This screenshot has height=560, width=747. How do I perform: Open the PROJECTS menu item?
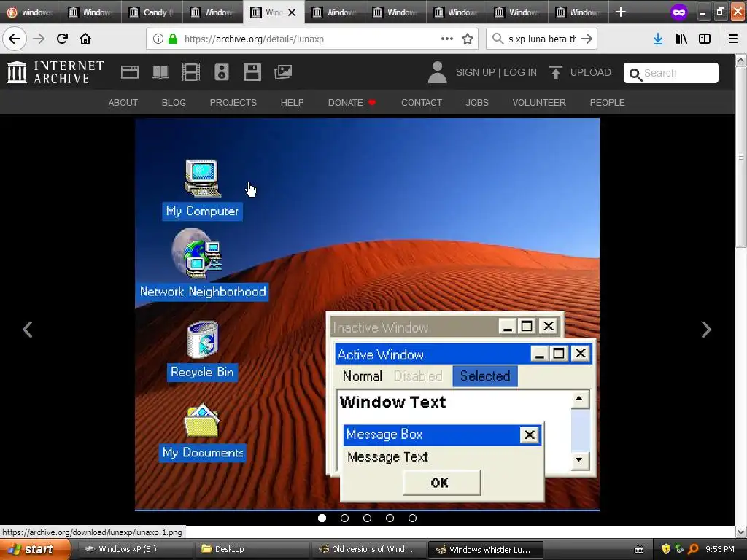pos(233,102)
